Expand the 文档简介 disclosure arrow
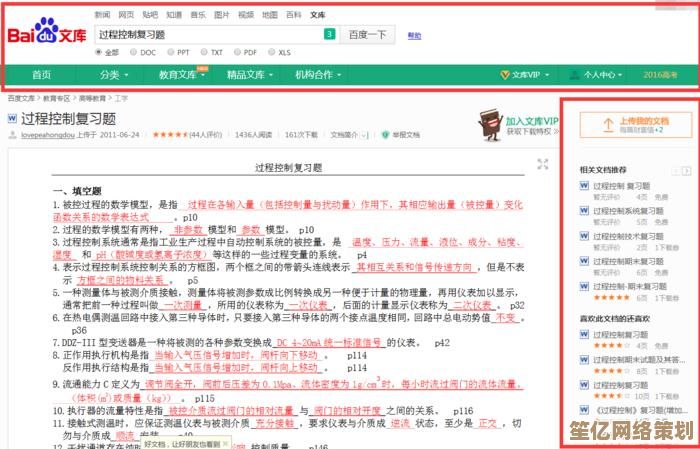This screenshot has width=700, height=449. point(367,134)
